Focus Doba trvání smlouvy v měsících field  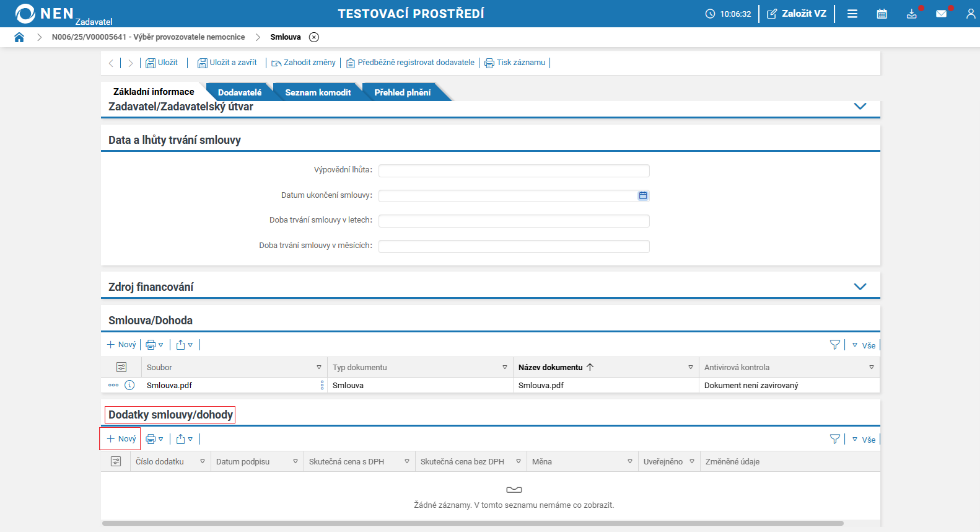(514, 247)
